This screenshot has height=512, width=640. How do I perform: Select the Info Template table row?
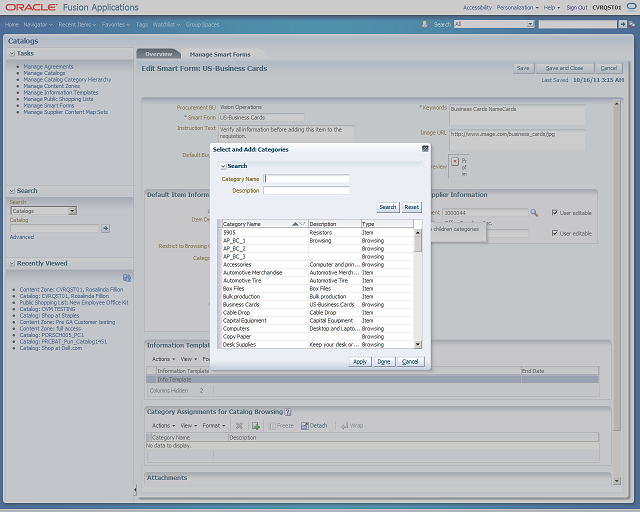[x=372, y=380]
